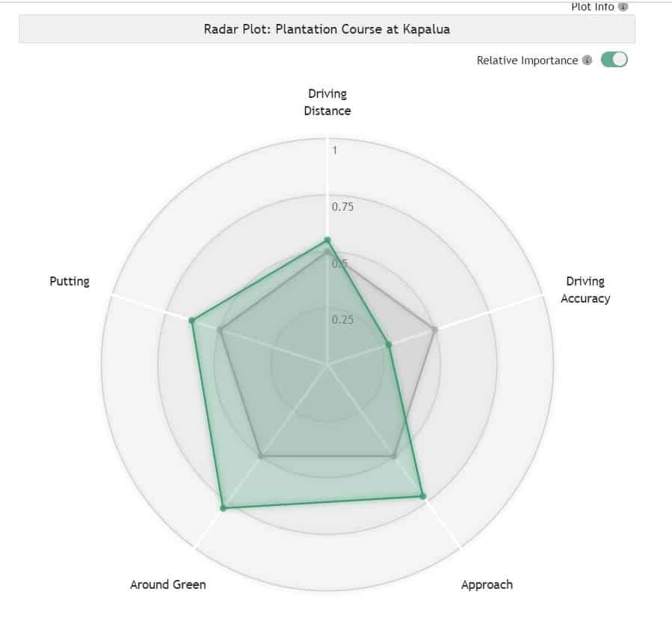The image size is (672, 621).
Task: Click the Putting axis label
Action: 70,282
